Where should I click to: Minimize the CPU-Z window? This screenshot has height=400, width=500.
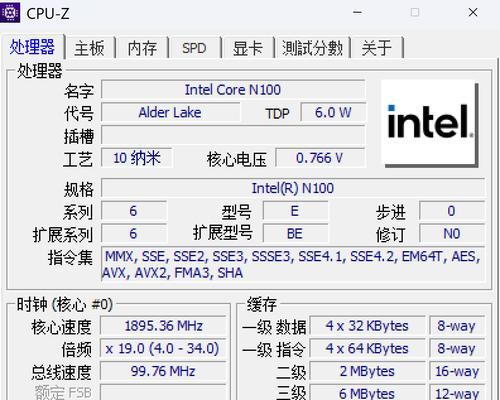358,12
